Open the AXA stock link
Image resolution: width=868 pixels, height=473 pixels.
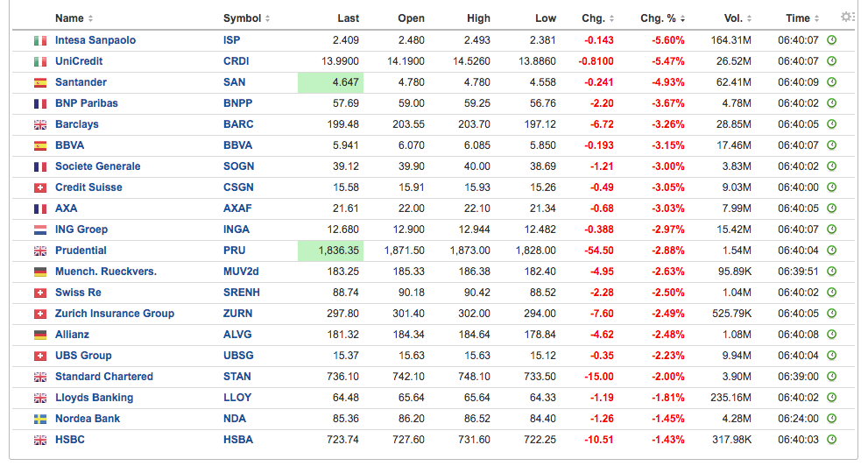pos(66,208)
